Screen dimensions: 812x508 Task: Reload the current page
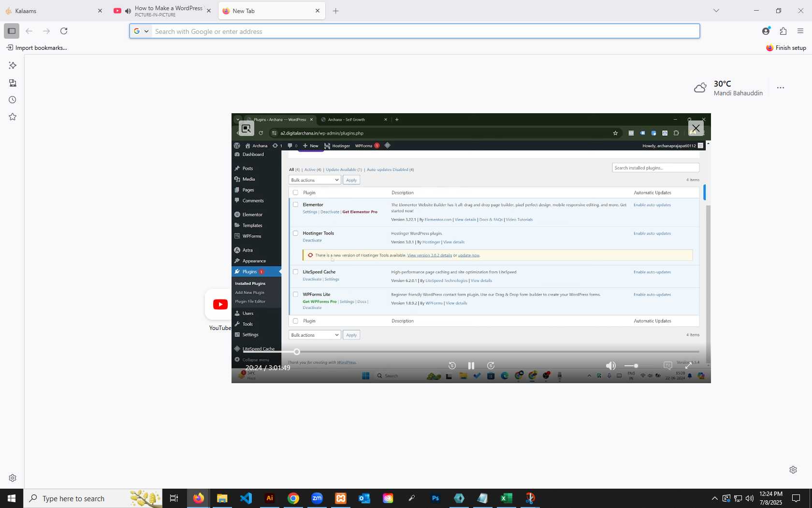coord(64,31)
